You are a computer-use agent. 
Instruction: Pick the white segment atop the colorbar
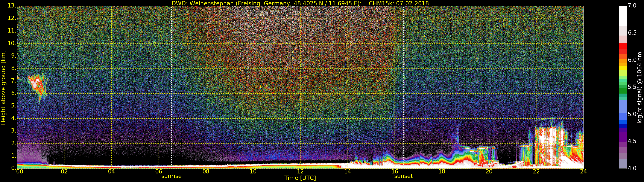click(623, 16)
